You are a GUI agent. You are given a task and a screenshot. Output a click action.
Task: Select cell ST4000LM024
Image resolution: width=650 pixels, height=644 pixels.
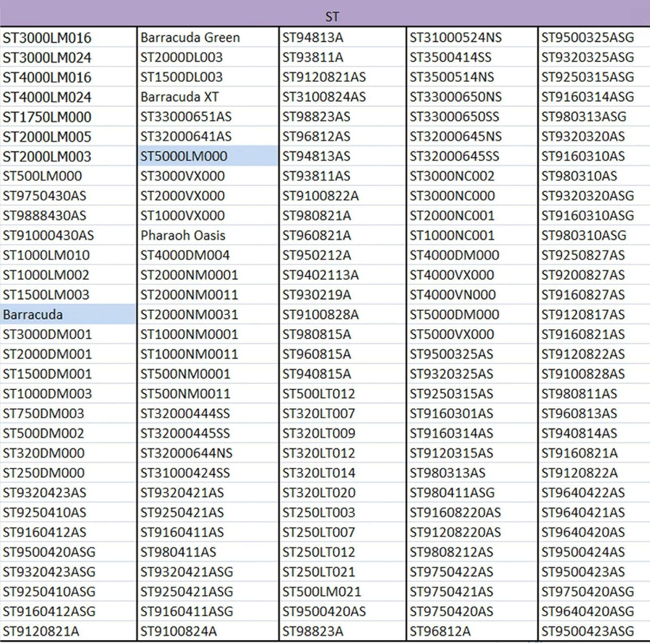68,97
